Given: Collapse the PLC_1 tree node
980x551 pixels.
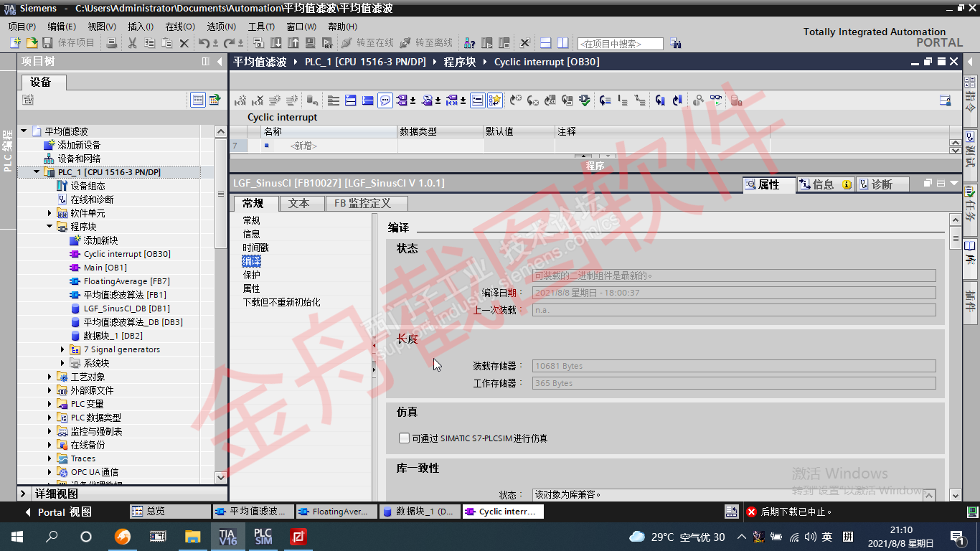Looking at the screenshot, I should pos(37,172).
